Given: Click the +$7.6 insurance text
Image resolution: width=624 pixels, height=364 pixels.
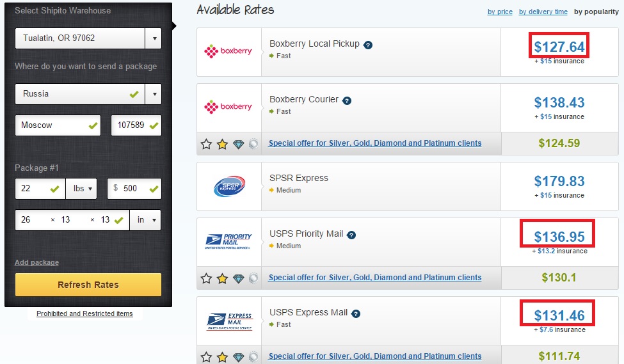Looking at the screenshot, I should 559,330.
